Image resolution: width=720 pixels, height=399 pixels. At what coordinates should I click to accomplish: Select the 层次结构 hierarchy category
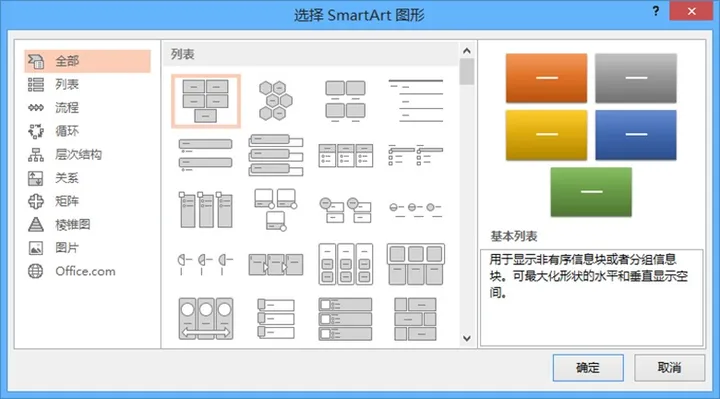tap(87, 155)
